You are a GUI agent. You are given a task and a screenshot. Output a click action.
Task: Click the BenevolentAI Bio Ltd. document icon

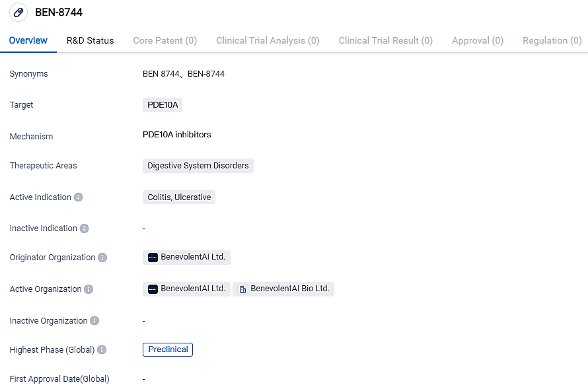coord(242,289)
